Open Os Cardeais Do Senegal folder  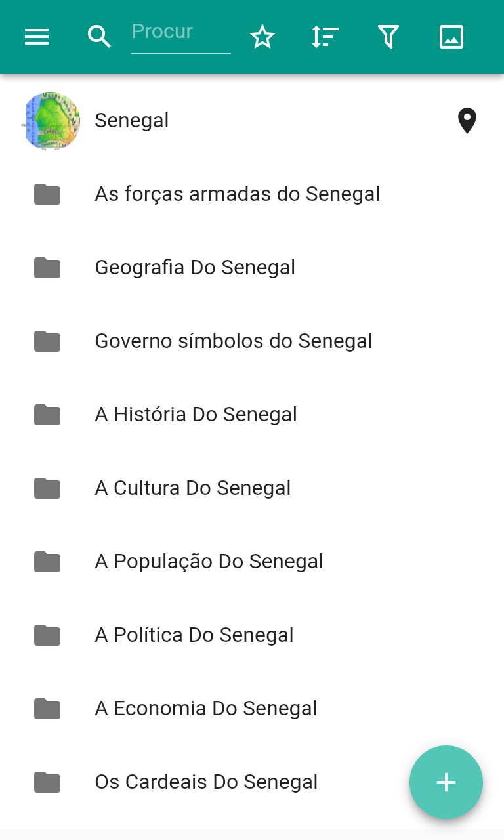point(206,782)
